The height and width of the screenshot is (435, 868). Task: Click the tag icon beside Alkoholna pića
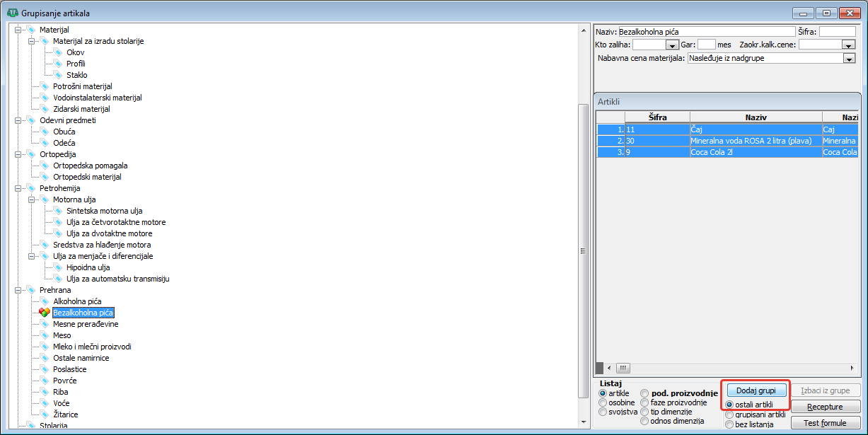tap(45, 301)
